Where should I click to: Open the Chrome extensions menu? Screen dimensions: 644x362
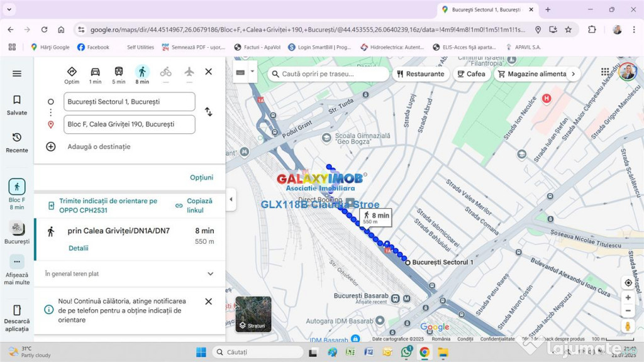point(592,30)
